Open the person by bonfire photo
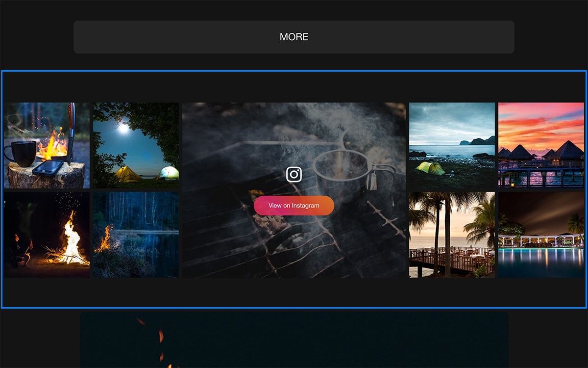The height and width of the screenshot is (368, 588). [47, 235]
